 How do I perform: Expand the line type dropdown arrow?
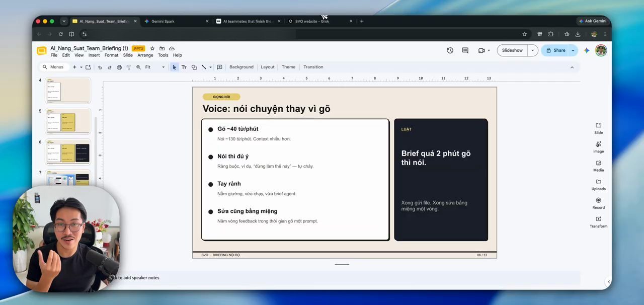click(210, 67)
